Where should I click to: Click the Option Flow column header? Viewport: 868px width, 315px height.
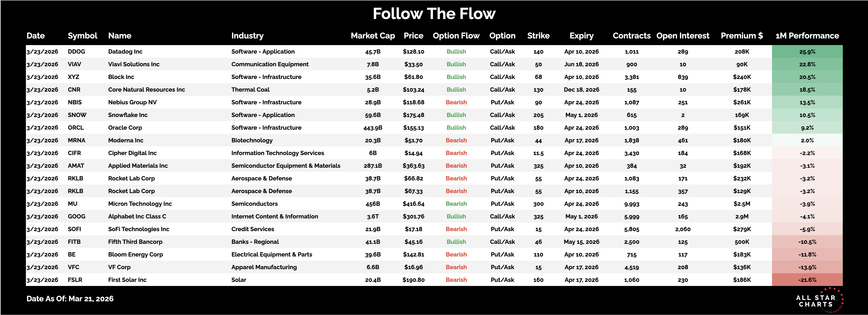click(456, 36)
